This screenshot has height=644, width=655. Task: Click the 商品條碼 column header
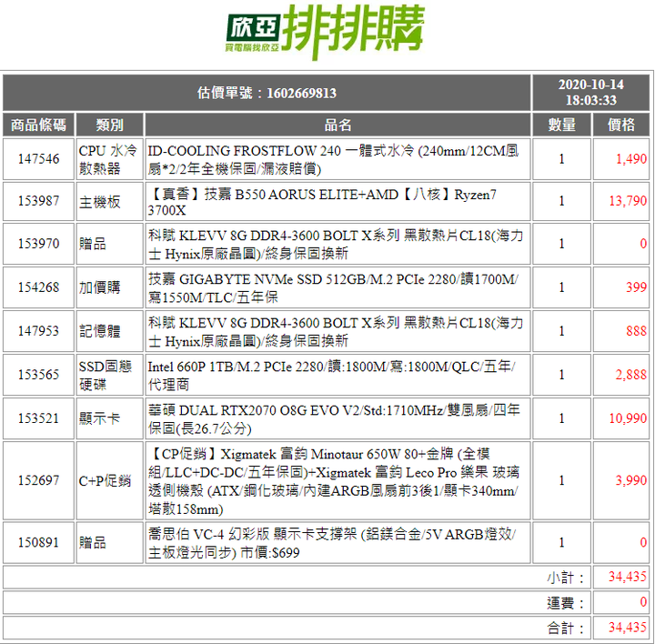[38, 125]
